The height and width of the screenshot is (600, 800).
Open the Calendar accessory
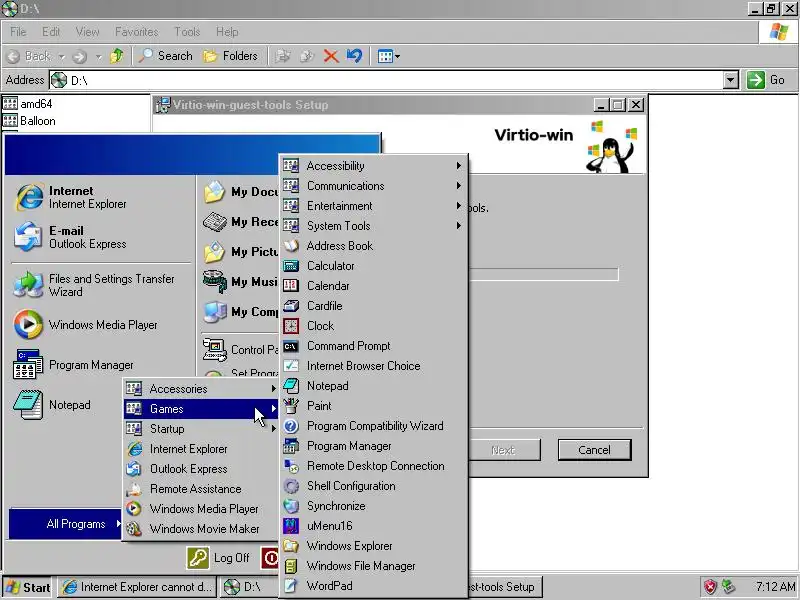tap(373, 286)
